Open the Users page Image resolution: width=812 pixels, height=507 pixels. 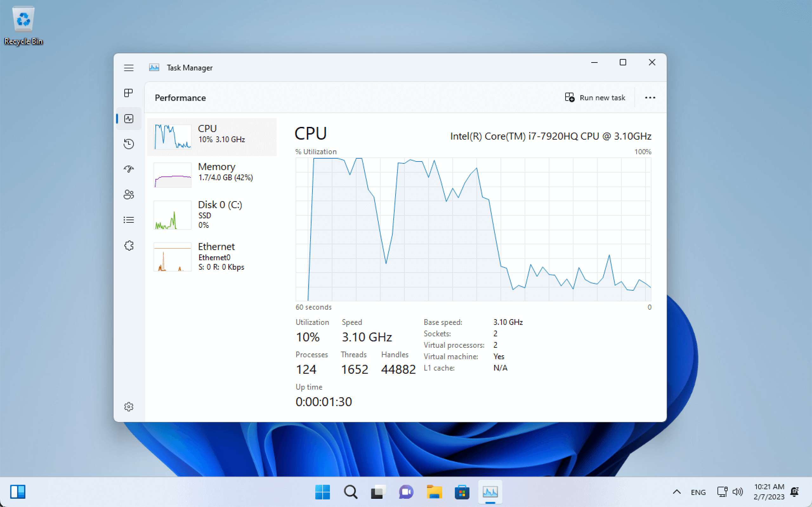[x=129, y=194]
